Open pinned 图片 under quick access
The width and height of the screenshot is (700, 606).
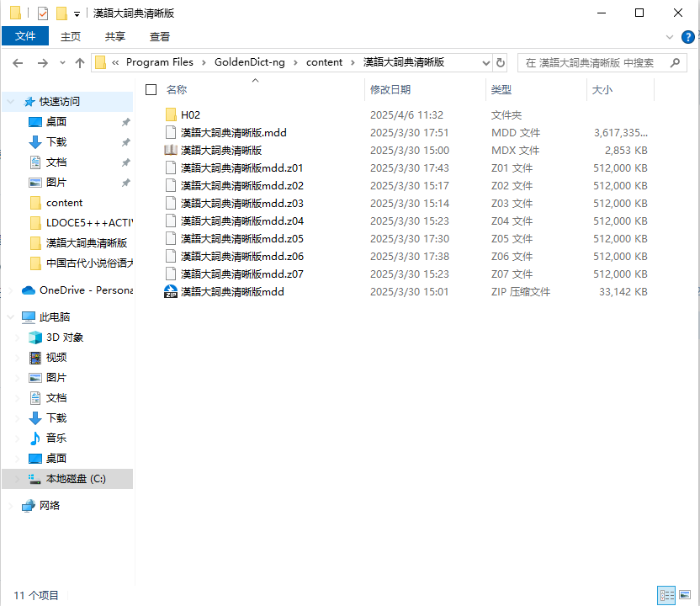(x=56, y=182)
